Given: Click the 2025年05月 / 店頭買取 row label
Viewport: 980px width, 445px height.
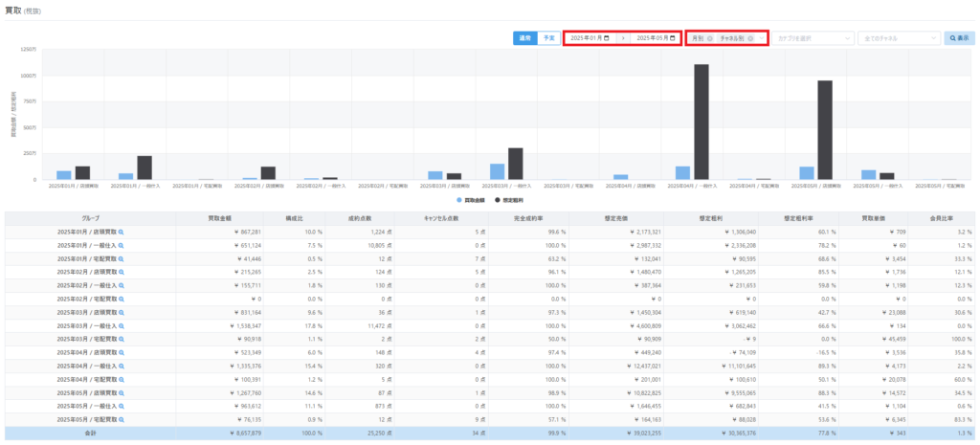Looking at the screenshot, I should [88, 391].
